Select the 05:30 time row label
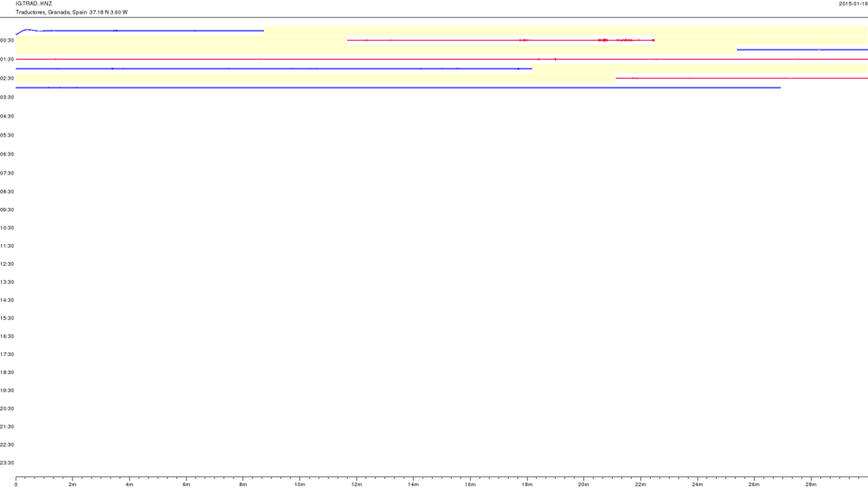The height and width of the screenshot is (488, 868). [6, 135]
